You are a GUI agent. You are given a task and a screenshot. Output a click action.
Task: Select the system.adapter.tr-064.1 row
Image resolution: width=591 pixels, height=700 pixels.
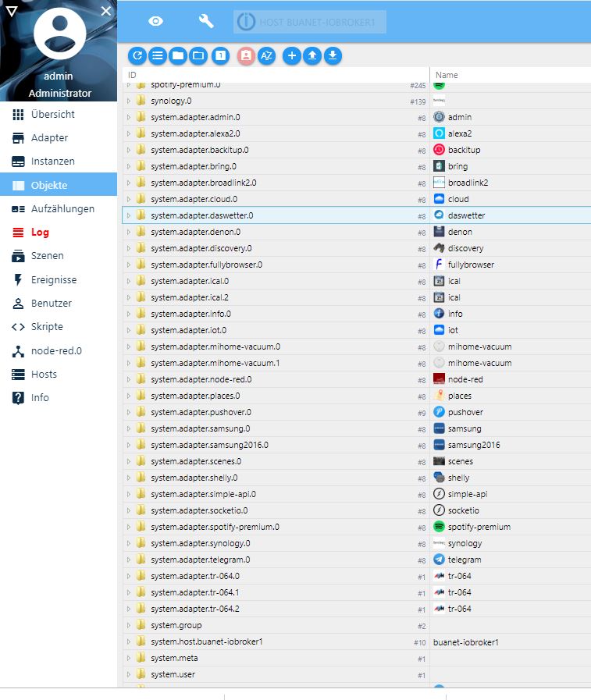click(357, 592)
